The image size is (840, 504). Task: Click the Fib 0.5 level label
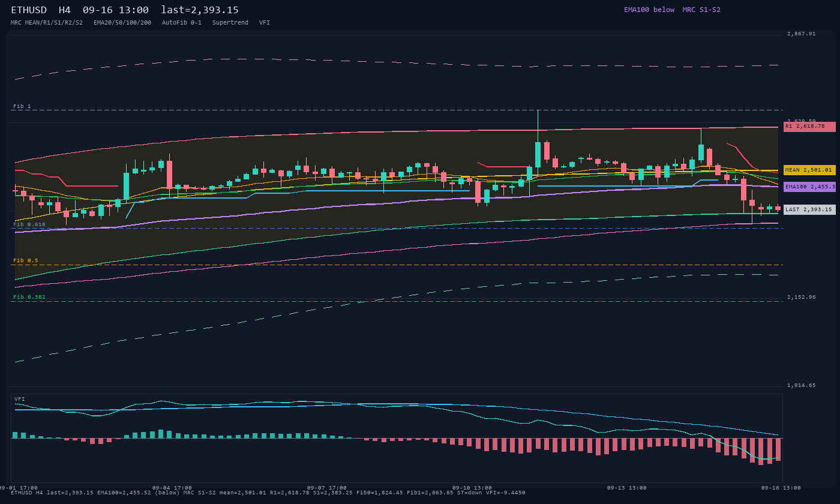(26, 260)
